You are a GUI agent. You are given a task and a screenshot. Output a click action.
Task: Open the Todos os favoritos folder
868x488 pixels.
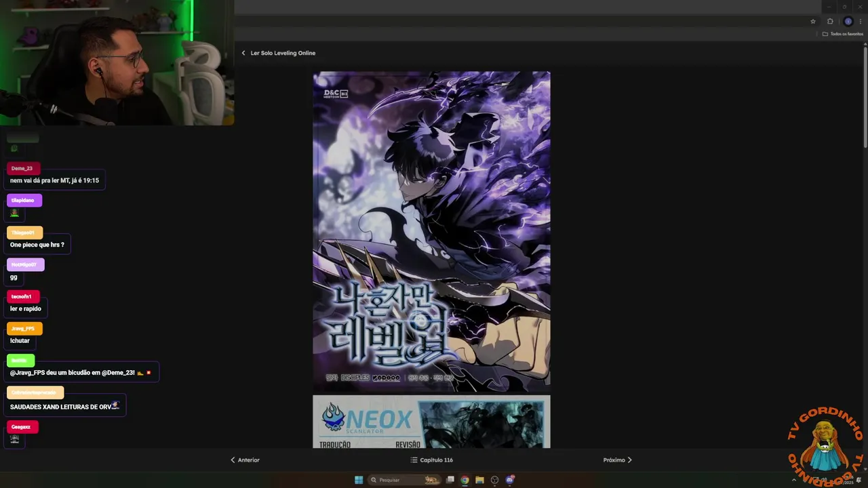pyautogui.click(x=842, y=34)
